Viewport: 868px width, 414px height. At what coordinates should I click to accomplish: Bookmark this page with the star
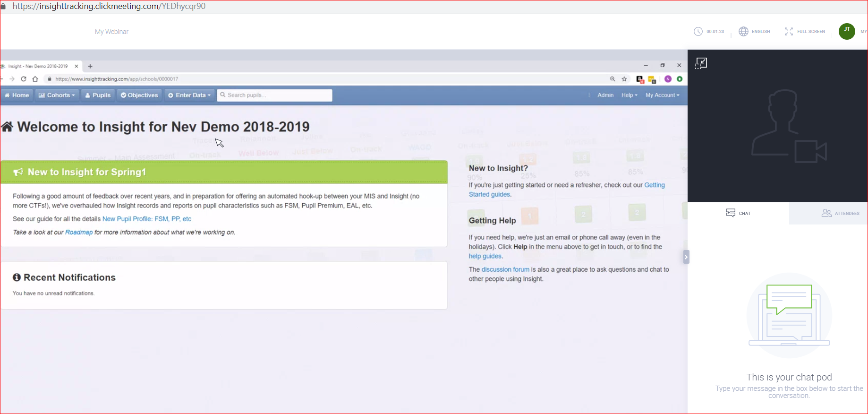point(624,79)
